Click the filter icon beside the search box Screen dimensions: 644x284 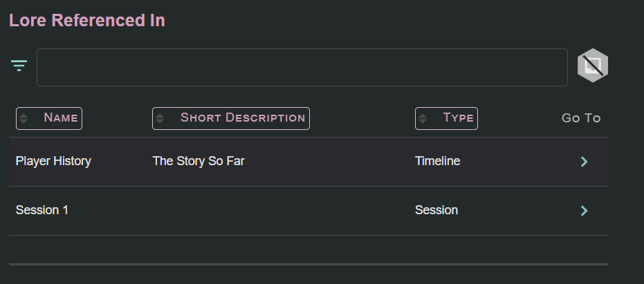pyautogui.click(x=19, y=66)
